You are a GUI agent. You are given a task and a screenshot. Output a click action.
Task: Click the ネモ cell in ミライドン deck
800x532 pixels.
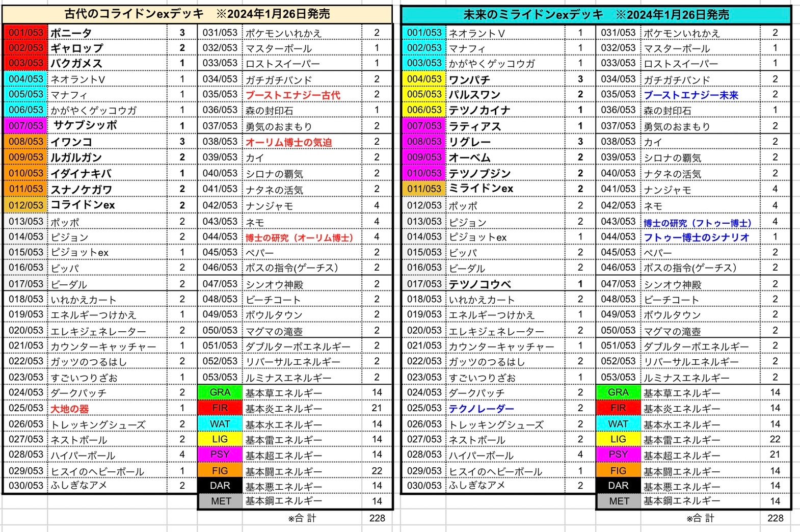700,206
